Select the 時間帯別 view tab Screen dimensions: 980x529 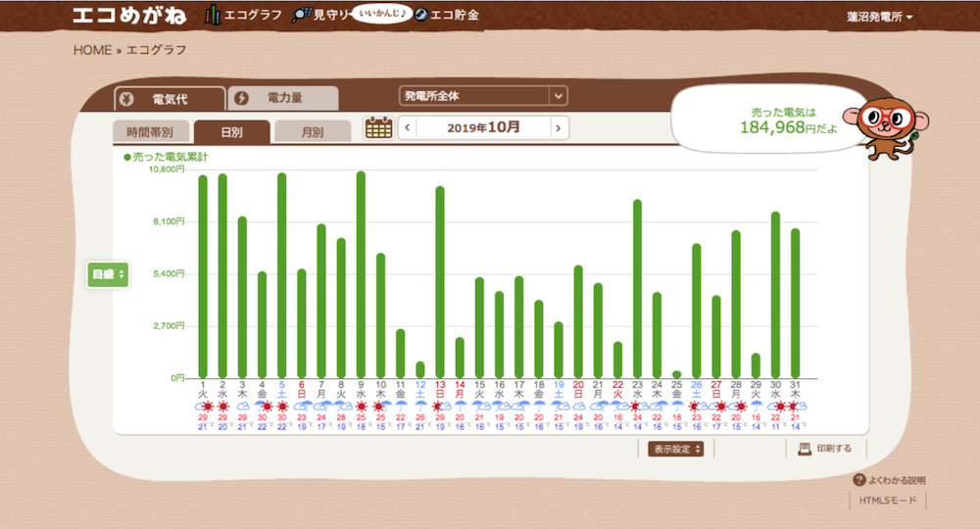click(150, 132)
